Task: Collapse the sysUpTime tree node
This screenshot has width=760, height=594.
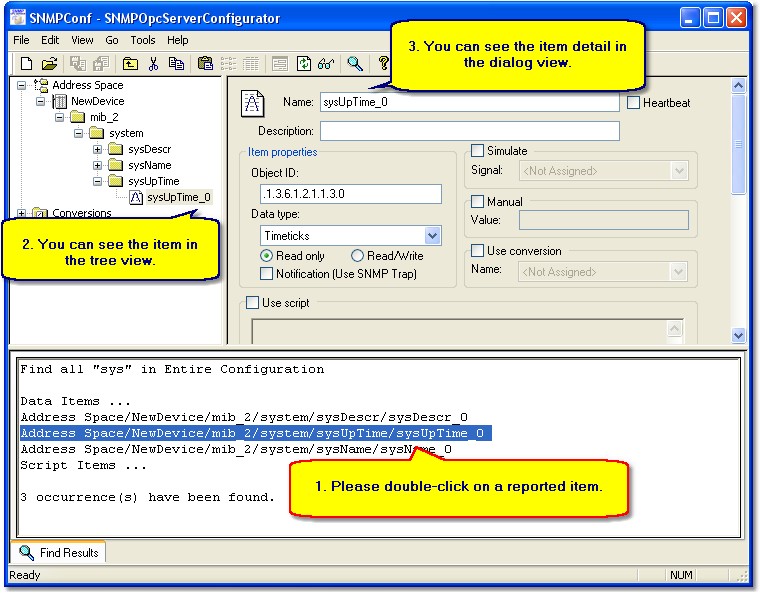Action: (x=97, y=182)
